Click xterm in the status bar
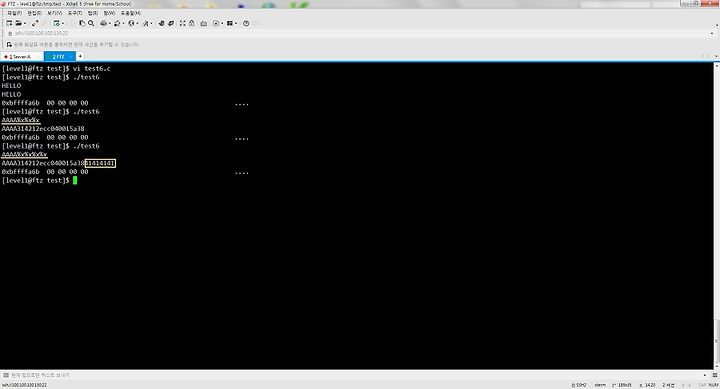720x389 pixels. coord(600,385)
